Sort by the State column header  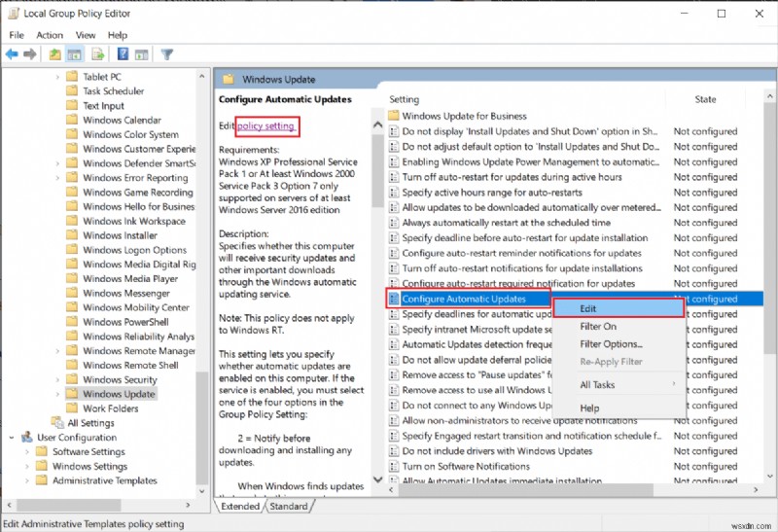tap(705, 99)
